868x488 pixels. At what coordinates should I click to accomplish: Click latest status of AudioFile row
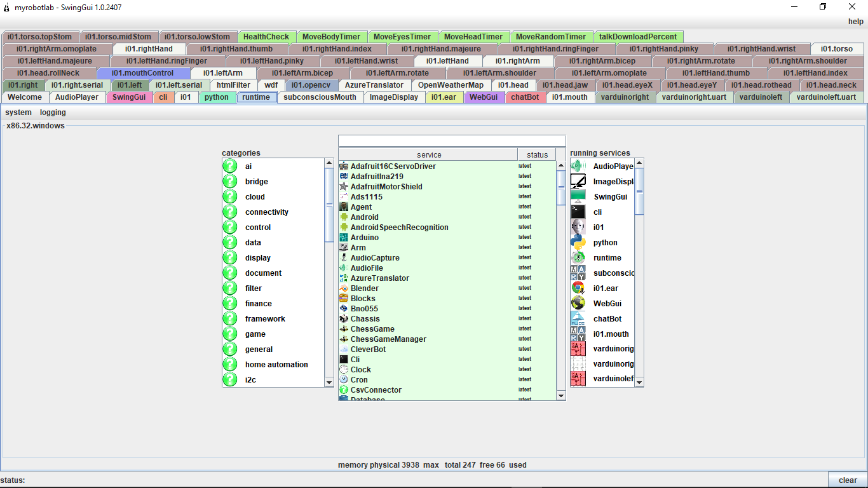pyautogui.click(x=525, y=268)
